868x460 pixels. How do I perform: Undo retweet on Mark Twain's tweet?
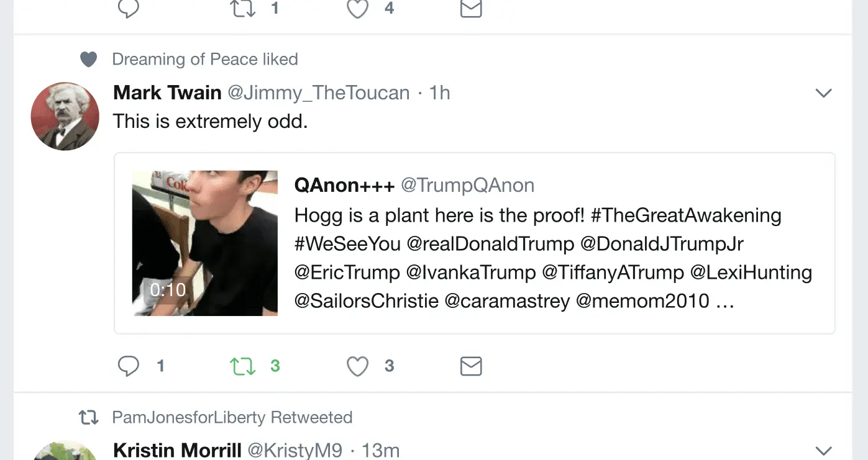point(243,366)
